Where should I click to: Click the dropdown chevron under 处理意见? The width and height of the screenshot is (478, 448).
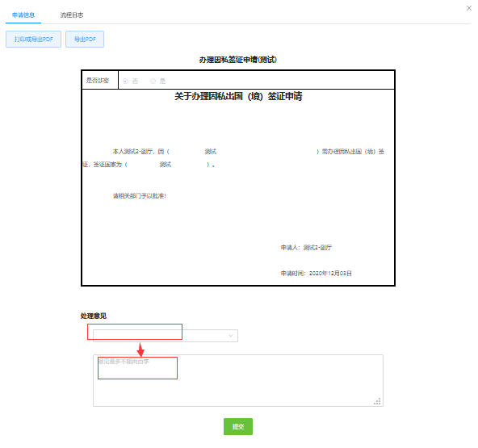[231, 336]
